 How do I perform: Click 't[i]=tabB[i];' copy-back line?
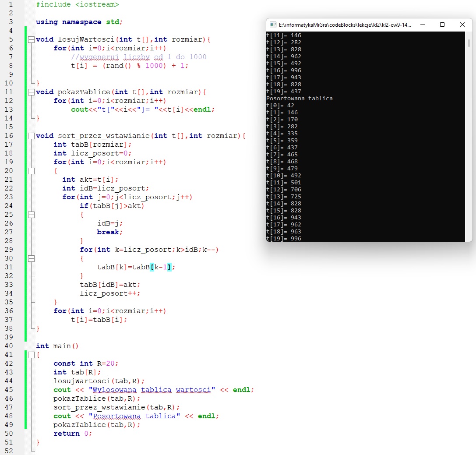click(99, 320)
